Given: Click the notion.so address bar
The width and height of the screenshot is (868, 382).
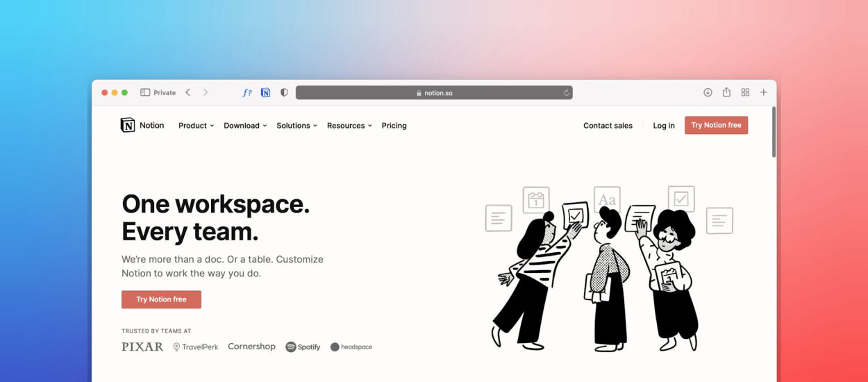Looking at the screenshot, I should point(434,92).
